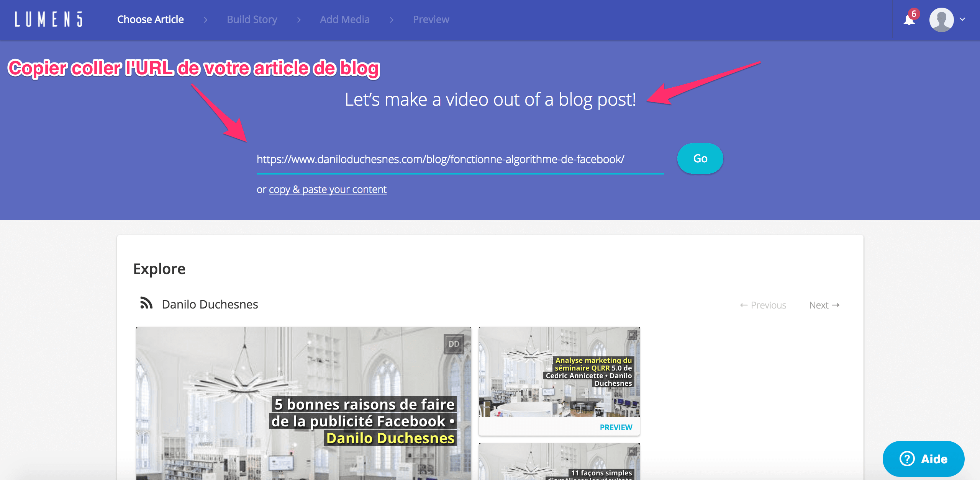Open the Analyse marketing du séminaire thumbnail

coord(559,372)
